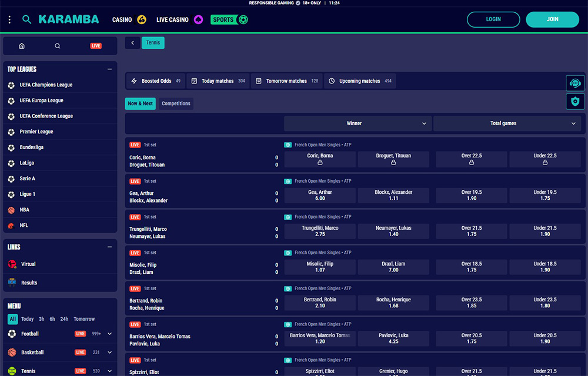Select the Tomorrow time filter
The height and width of the screenshot is (376, 588).
pyautogui.click(x=84, y=319)
